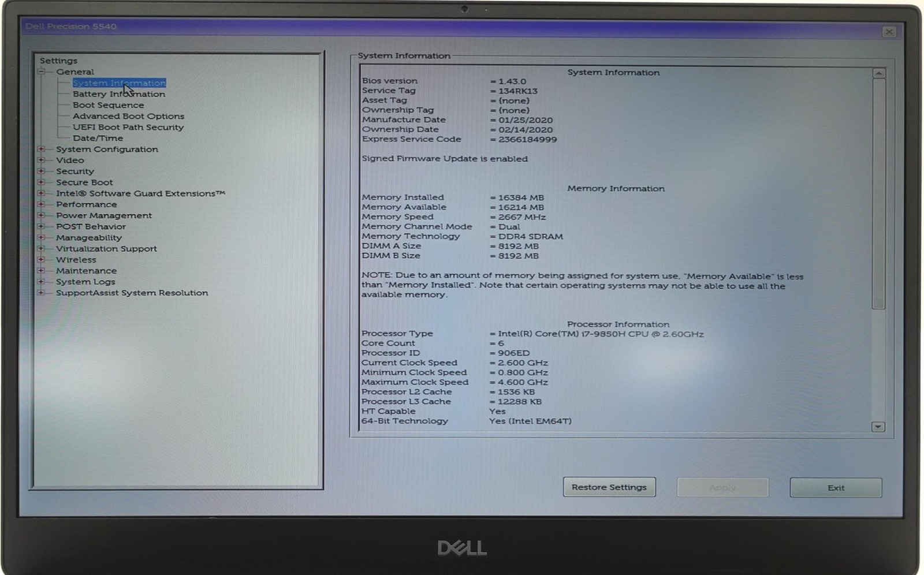Close the BIOS setup window
The width and height of the screenshot is (924, 575).
point(889,32)
